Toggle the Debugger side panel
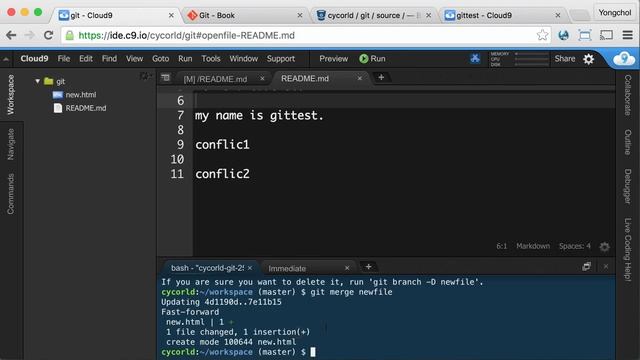Image resolution: width=640 pixels, height=360 pixels. point(628,187)
